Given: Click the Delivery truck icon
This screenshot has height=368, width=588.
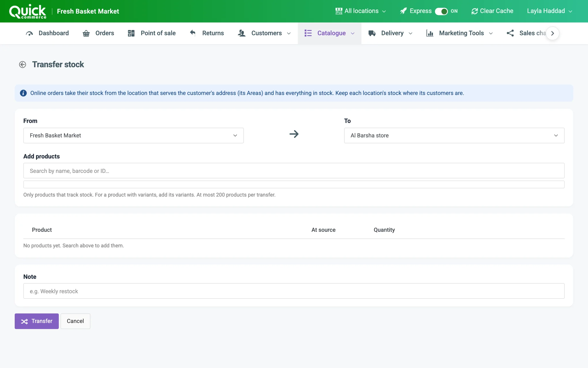Looking at the screenshot, I should (372, 33).
